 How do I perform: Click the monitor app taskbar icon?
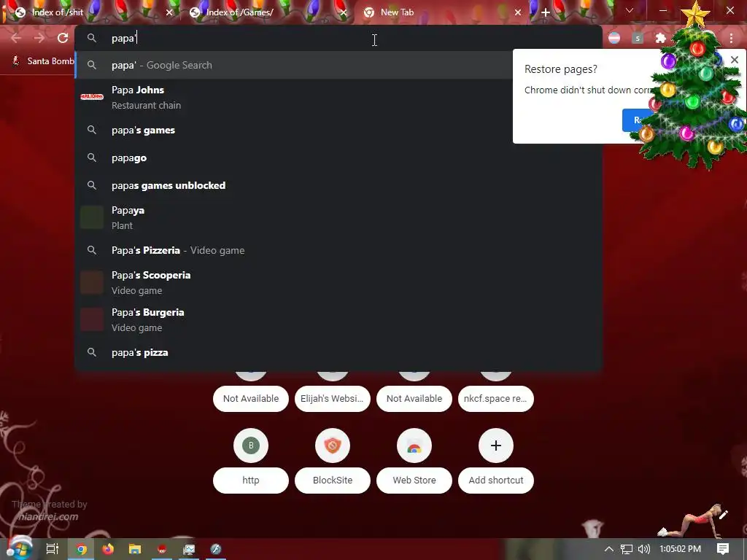click(189, 549)
